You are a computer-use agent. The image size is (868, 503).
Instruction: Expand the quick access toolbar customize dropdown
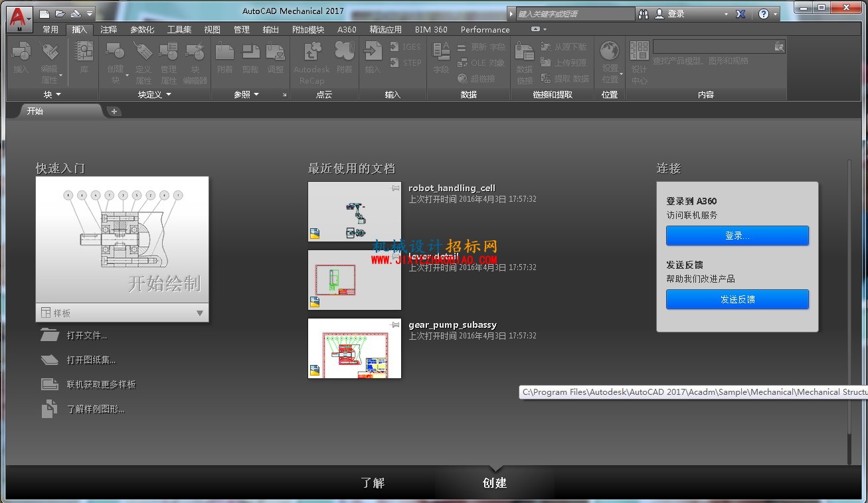pos(90,13)
